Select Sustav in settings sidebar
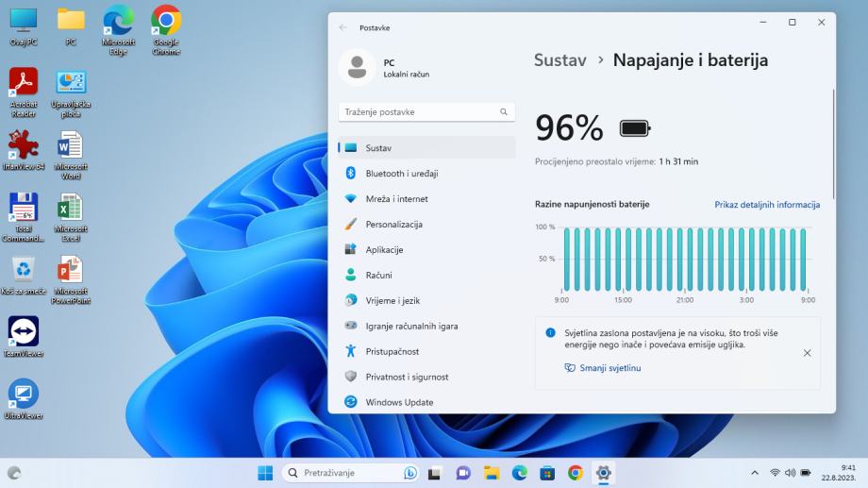This screenshot has height=488, width=868. click(426, 148)
